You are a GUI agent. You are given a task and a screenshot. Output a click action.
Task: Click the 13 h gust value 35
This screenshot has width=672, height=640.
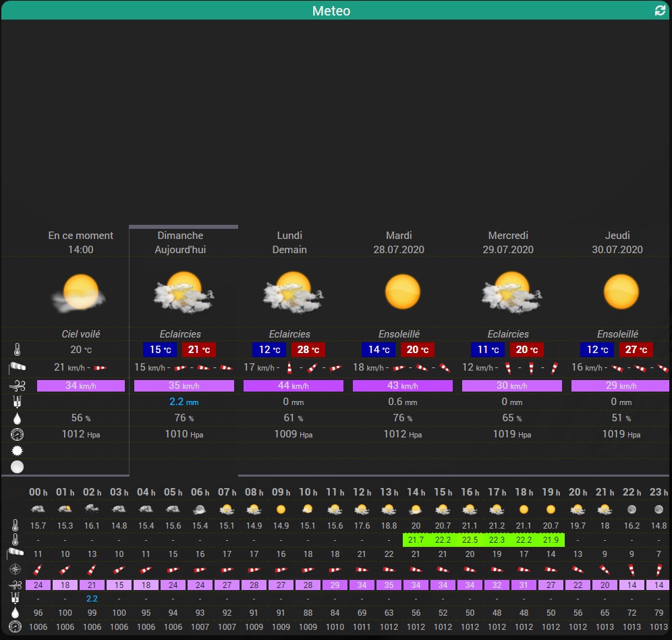pyautogui.click(x=389, y=585)
